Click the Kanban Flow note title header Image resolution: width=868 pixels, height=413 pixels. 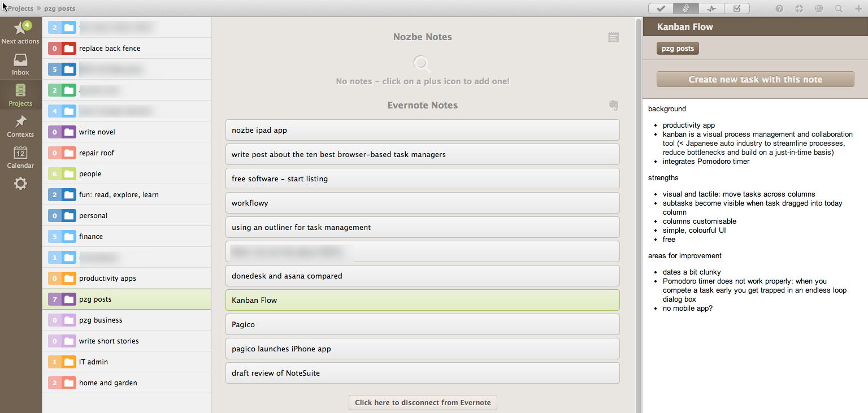[x=685, y=27]
